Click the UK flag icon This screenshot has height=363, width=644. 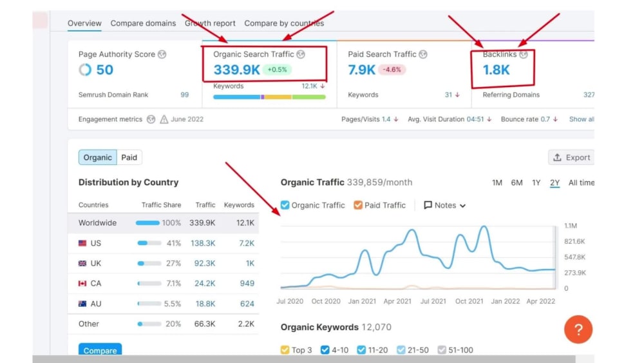82,263
